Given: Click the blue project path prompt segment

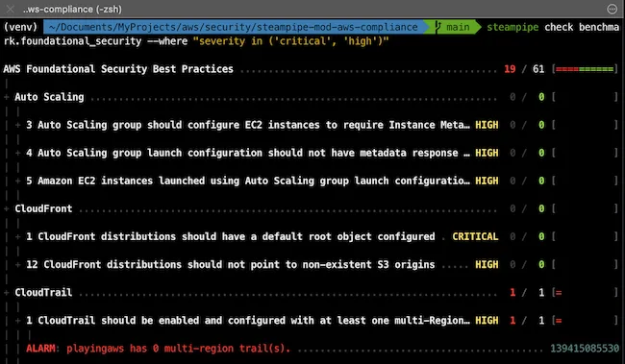Looking at the screenshot, I should [x=234, y=27].
